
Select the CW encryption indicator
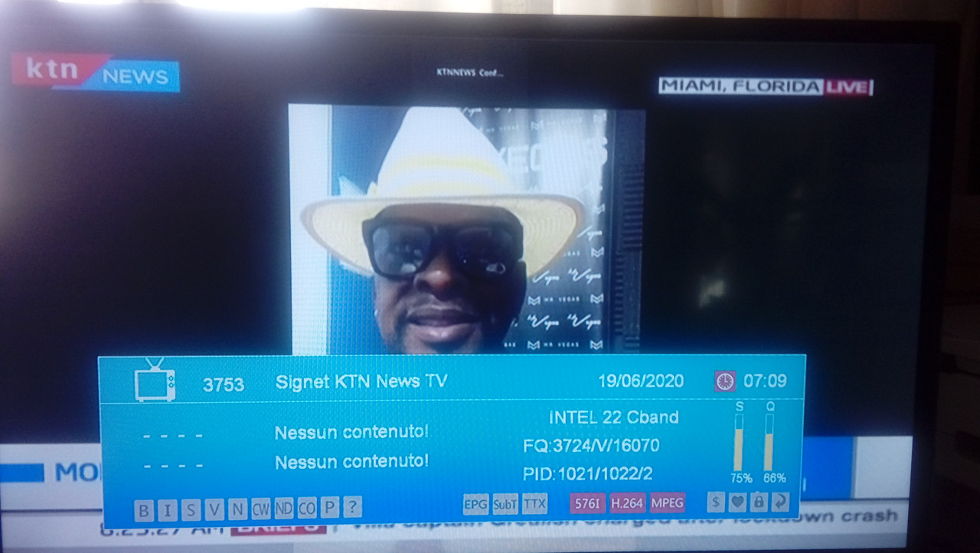click(x=260, y=508)
